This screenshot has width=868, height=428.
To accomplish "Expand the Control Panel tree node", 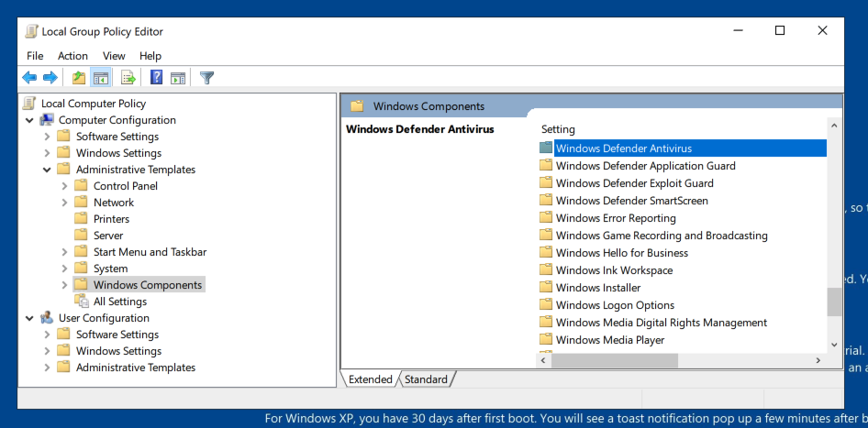I will point(65,186).
